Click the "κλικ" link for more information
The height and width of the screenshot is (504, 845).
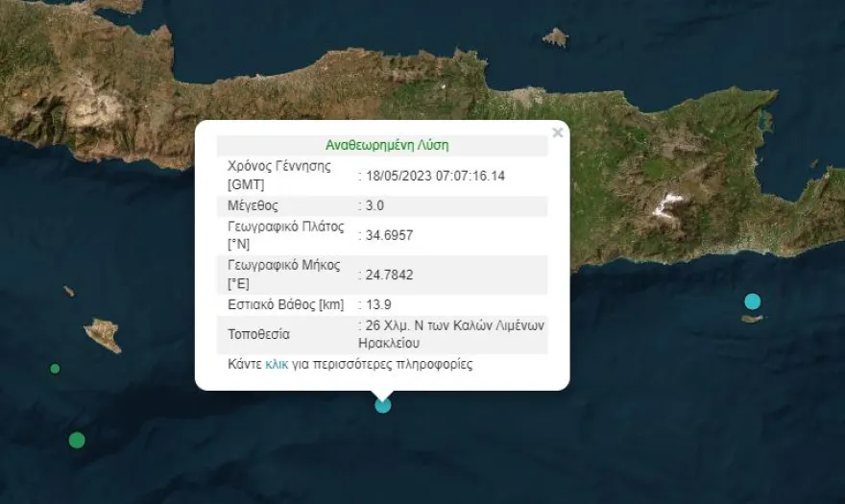(x=278, y=365)
